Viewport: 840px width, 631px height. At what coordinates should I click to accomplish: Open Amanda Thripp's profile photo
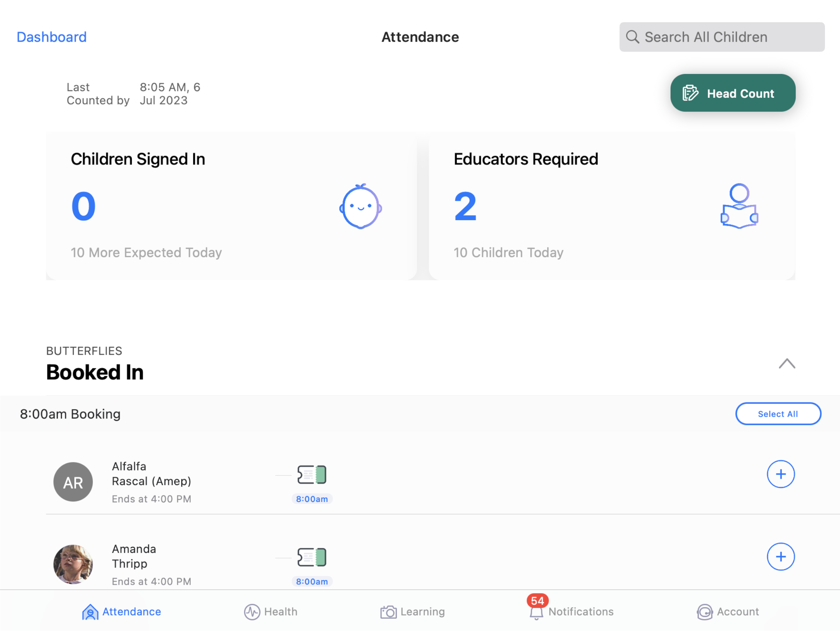click(73, 564)
